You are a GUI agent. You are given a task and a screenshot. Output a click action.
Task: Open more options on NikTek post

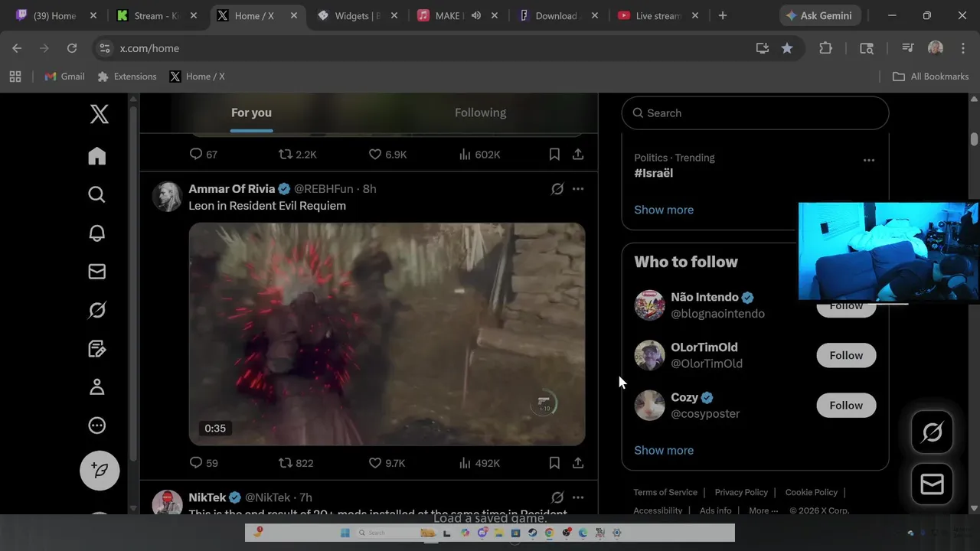(578, 497)
